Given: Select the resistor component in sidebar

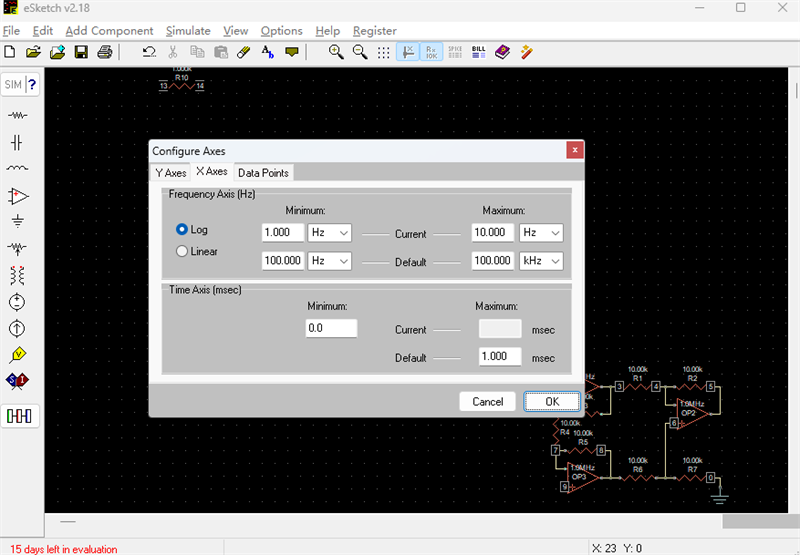Looking at the screenshot, I should tap(17, 115).
